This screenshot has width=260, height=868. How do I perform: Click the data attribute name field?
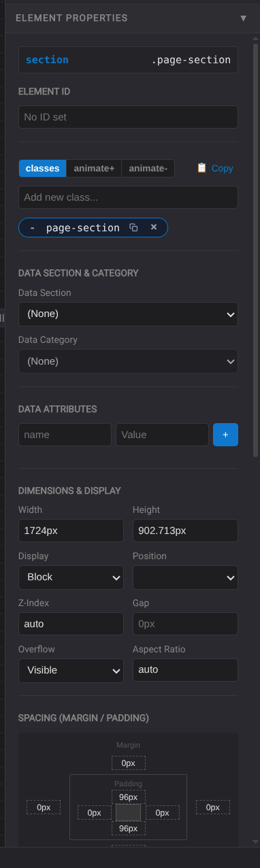coord(65,435)
